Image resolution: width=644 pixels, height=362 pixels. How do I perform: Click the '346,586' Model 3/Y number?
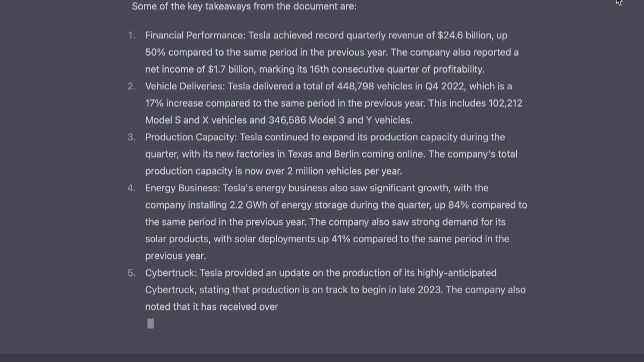[x=287, y=120]
